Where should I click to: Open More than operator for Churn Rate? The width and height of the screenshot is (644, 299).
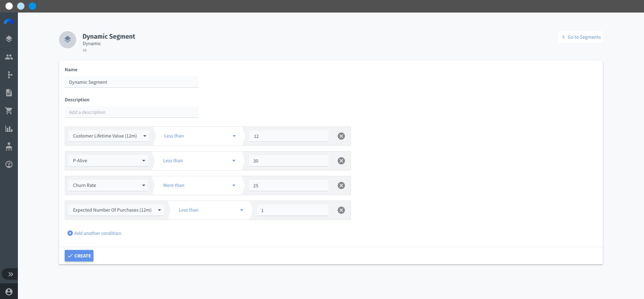pos(199,185)
